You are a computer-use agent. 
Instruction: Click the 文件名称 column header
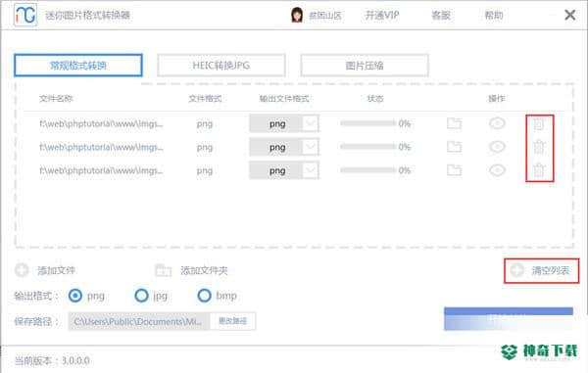56,99
